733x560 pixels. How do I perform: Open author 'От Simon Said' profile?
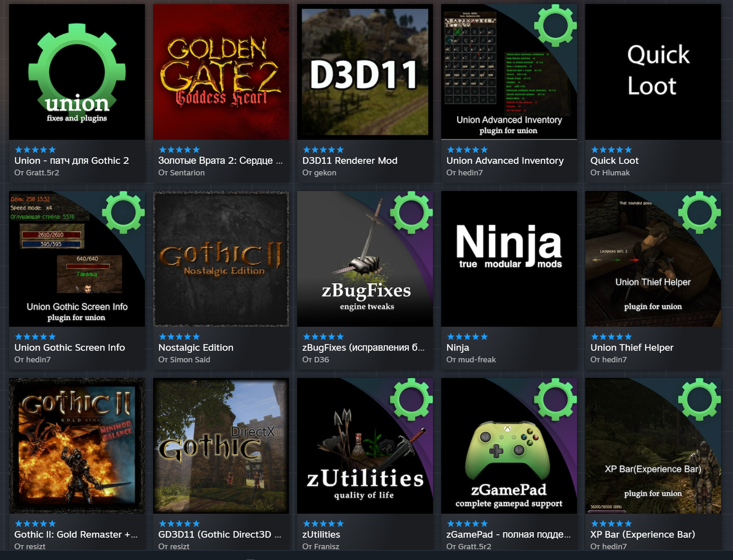184,359
